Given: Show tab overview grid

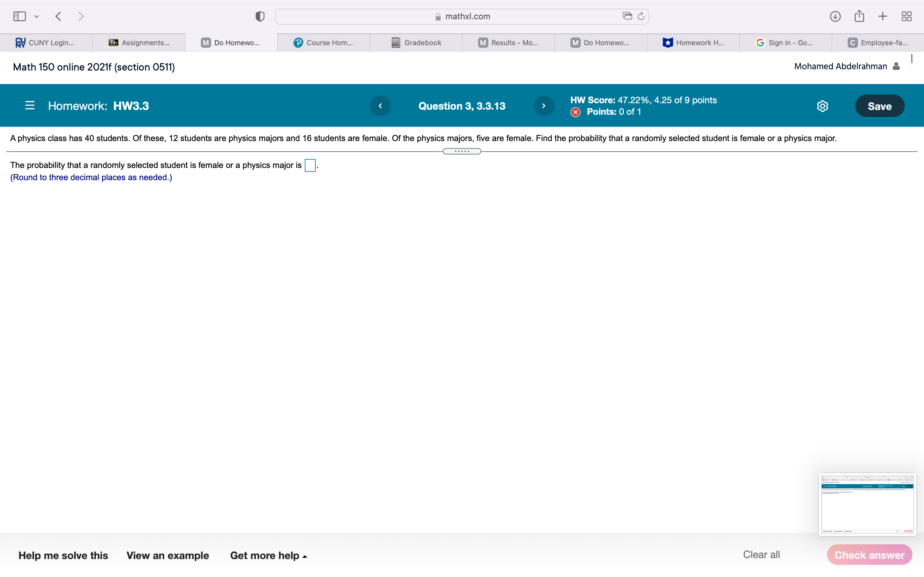Looking at the screenshot, I should (906, 16).
